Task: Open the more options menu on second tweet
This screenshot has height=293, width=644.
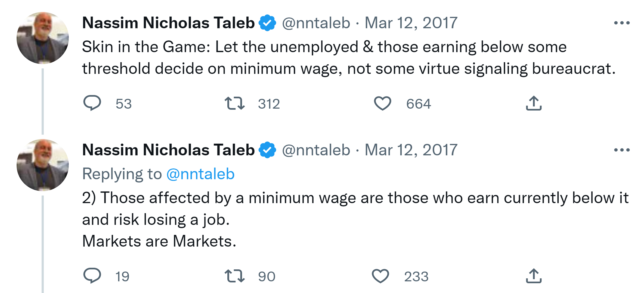Action: click(622, 150)
